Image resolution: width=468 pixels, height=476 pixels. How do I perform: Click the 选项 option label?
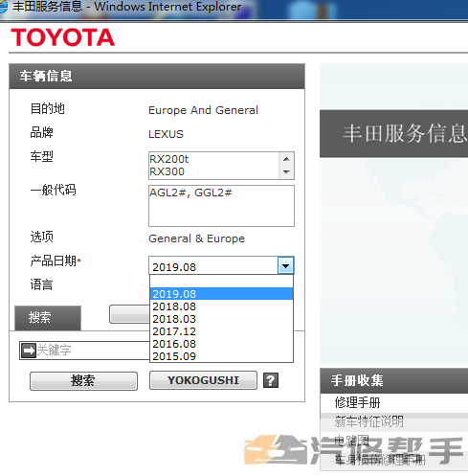(x=41, y=237)
